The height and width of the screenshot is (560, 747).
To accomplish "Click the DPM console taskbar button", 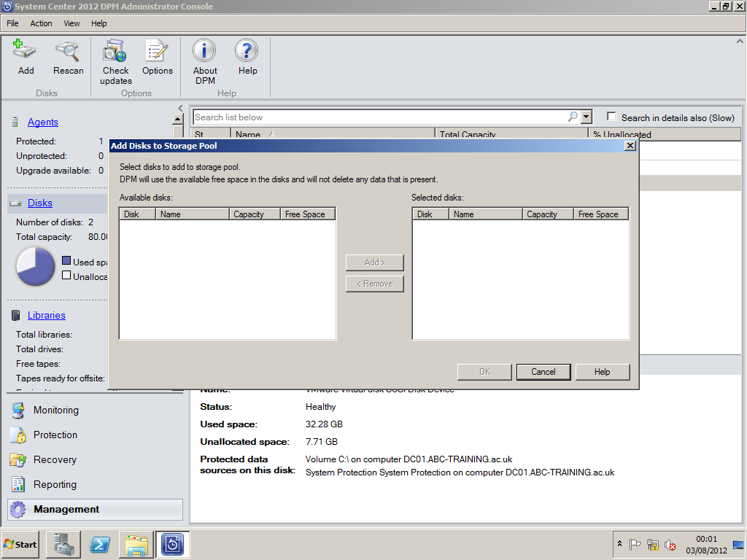I will click(172, 544).
